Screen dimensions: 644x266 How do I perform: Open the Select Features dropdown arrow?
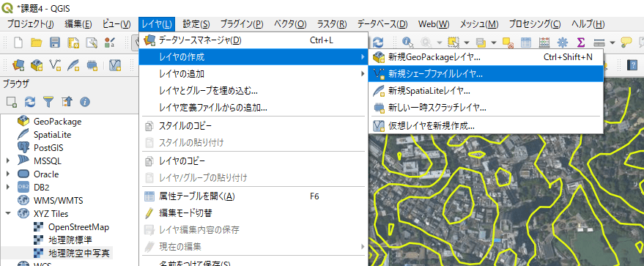point(467,43)
